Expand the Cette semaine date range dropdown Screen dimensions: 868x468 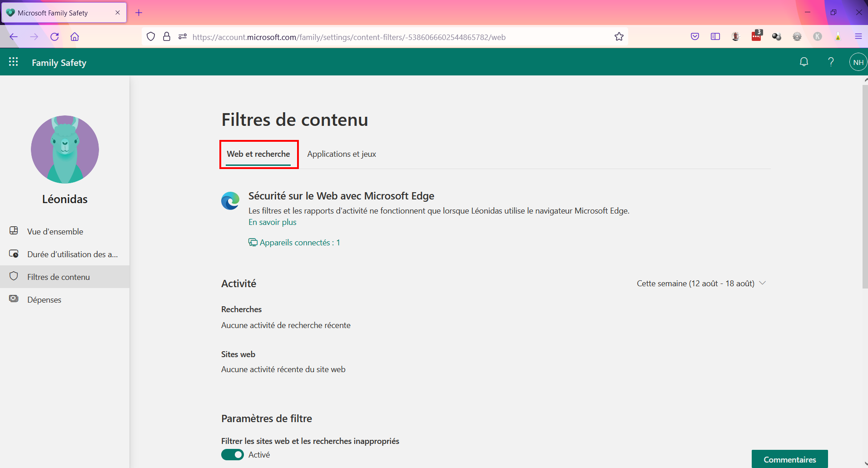coord(701,284)
